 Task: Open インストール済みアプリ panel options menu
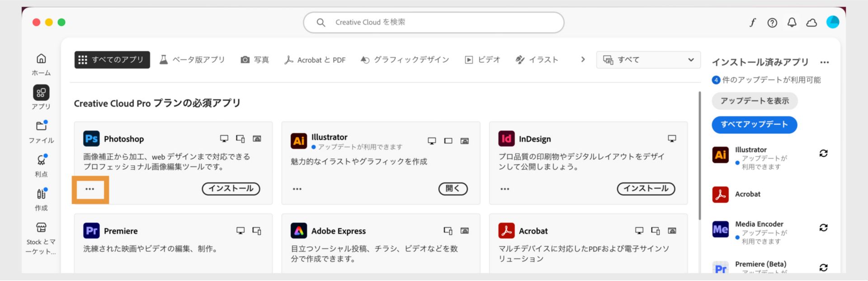click(x=825, y=63)
